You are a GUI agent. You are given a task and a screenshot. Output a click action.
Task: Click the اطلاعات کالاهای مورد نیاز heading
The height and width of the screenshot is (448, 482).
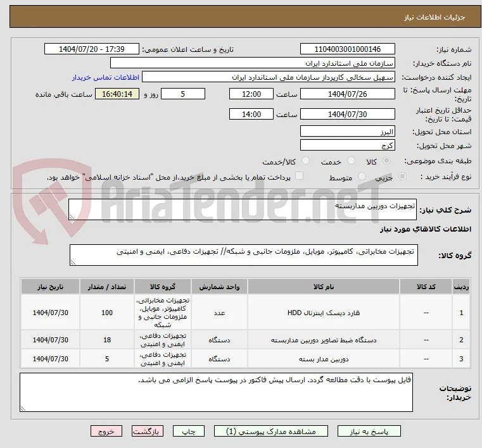tap(426, 229)
